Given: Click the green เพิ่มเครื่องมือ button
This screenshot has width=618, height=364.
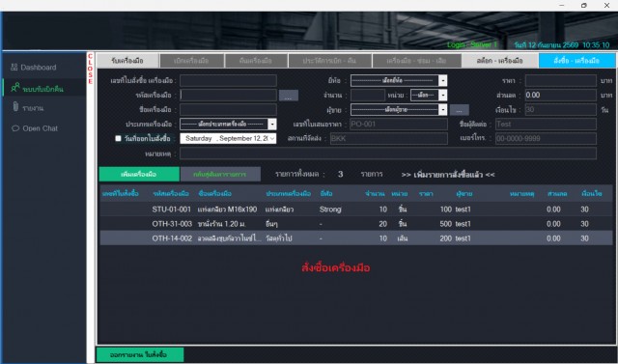Looking at the screenshot, I should 139,174.
